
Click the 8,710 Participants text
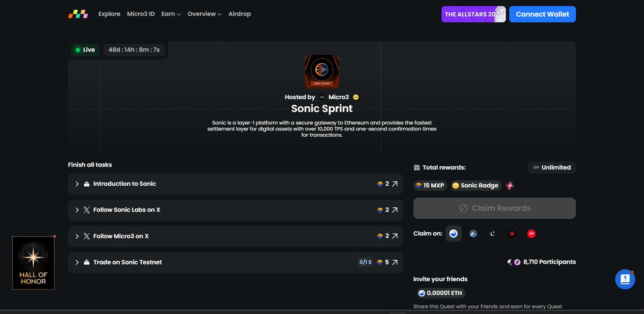(x=550, y=262)
